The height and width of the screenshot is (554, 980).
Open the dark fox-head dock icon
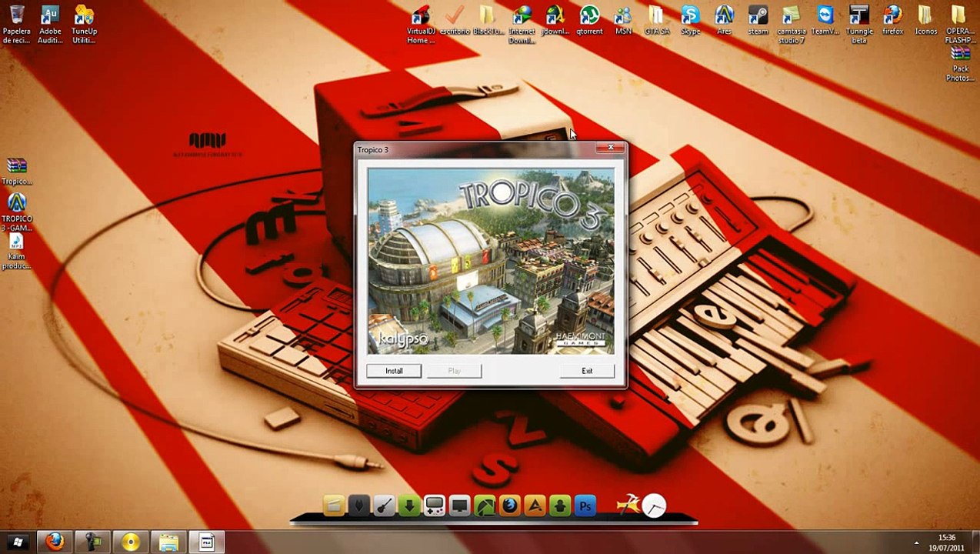pos(358,506)
